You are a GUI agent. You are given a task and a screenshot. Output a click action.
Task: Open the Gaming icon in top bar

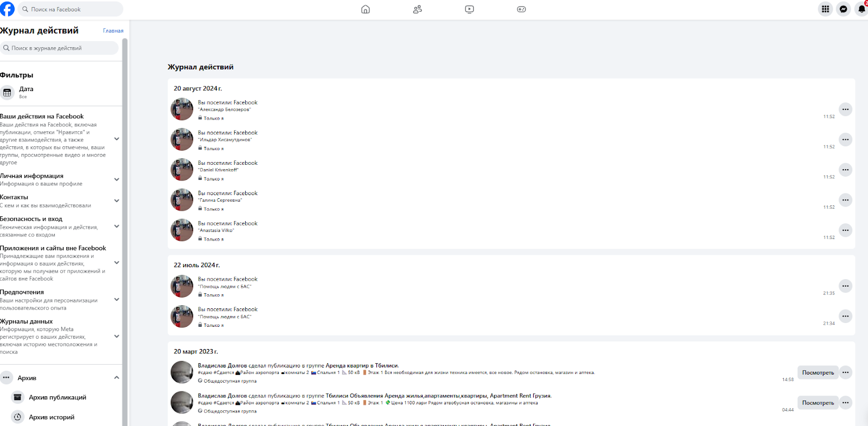pyautogui.click(x=521, y=9)
